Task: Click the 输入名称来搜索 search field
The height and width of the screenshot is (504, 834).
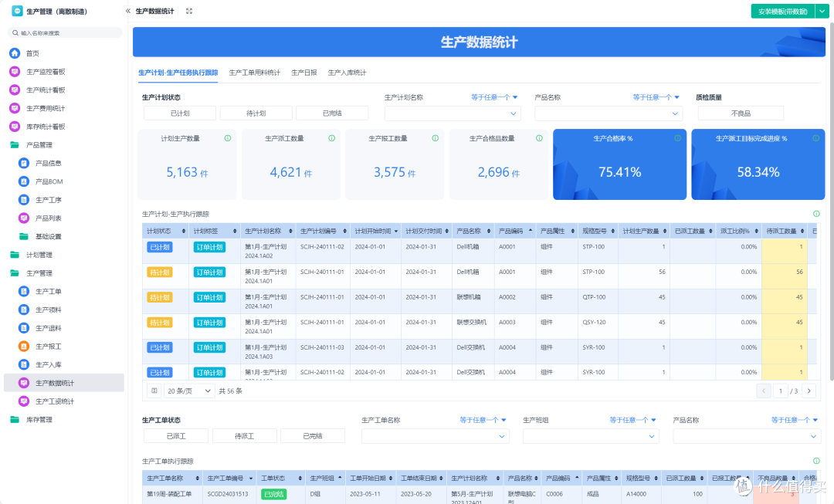Action: click(65, 33)
